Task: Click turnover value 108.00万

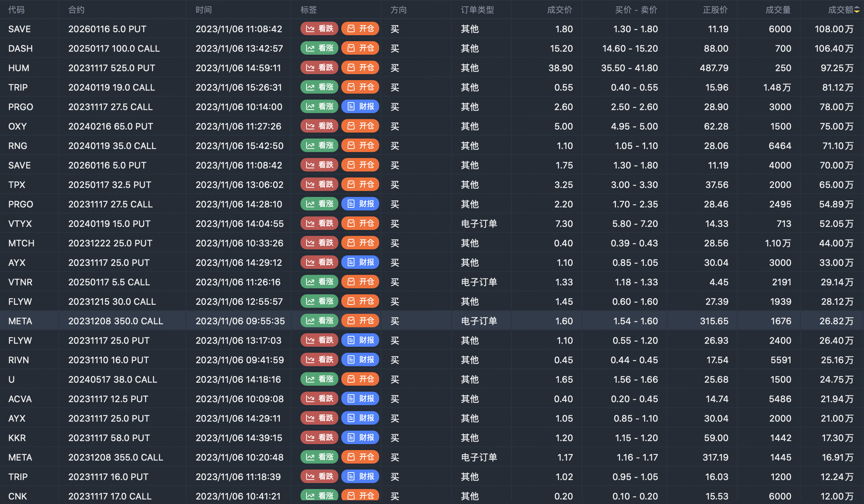Action: coord(834,29)
